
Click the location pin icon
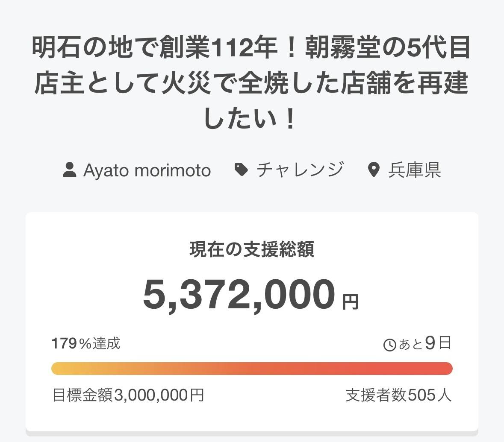(374, 170)
